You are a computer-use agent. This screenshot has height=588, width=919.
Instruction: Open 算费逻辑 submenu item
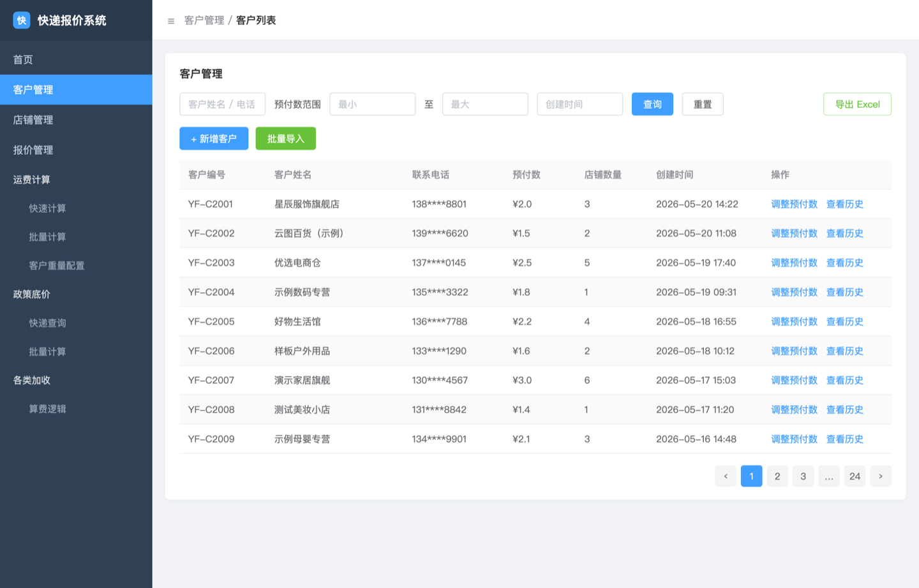[76, 409]
